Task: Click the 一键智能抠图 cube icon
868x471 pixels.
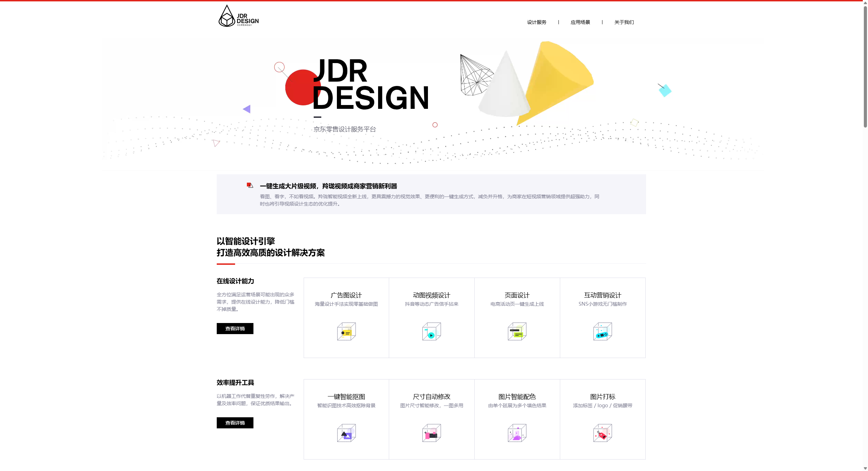Action: [346, 433]
